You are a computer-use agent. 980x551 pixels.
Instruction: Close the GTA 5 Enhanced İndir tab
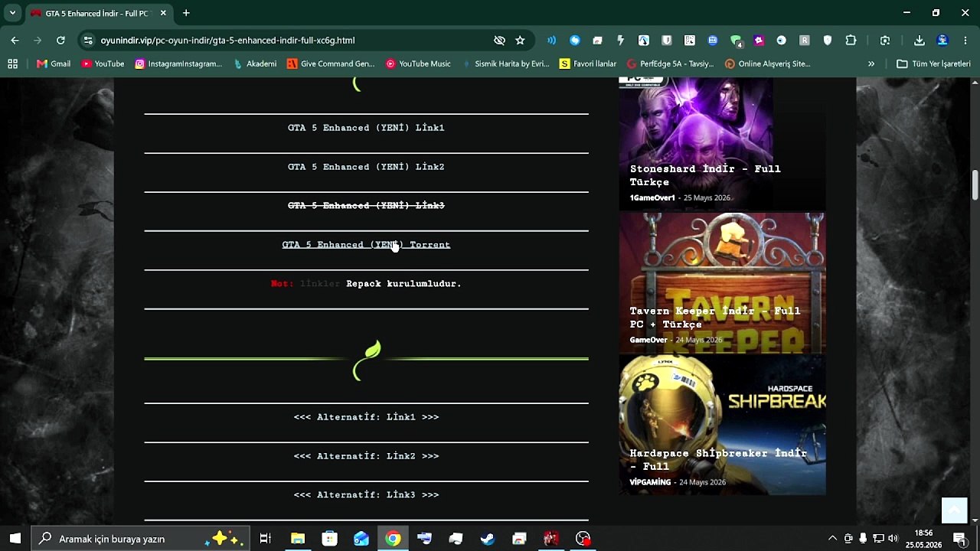pos(163,13)
